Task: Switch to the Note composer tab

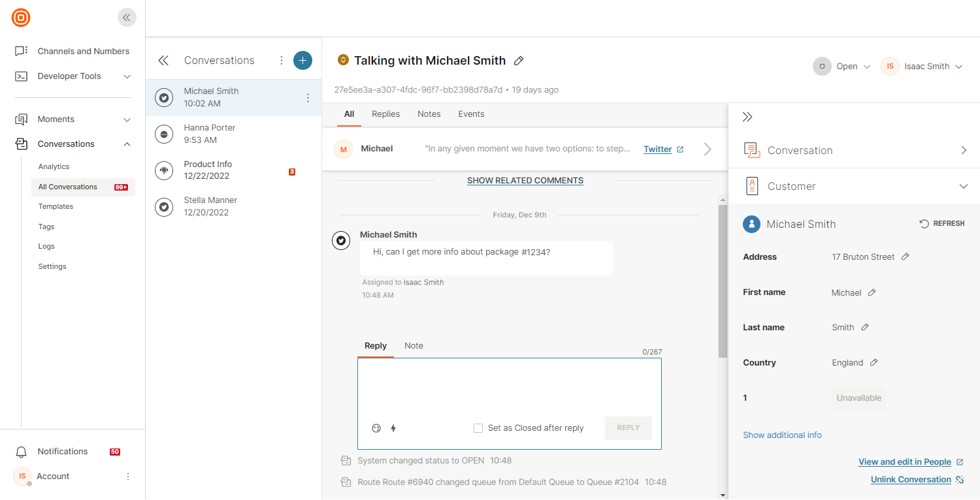Action: coord(414,346)
